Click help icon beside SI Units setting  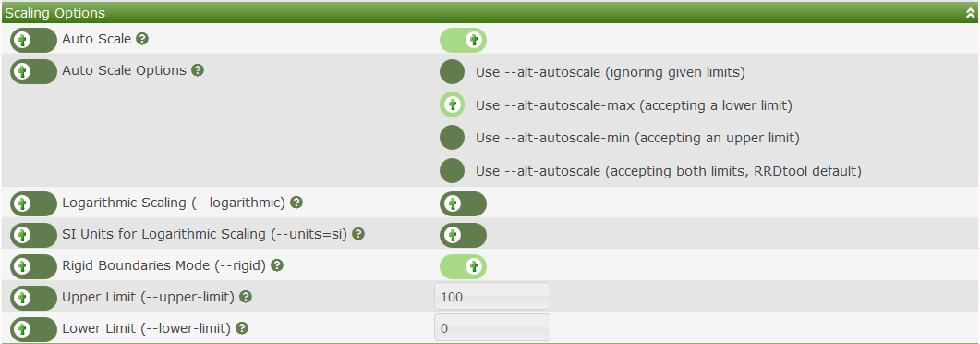pos(358,234)
